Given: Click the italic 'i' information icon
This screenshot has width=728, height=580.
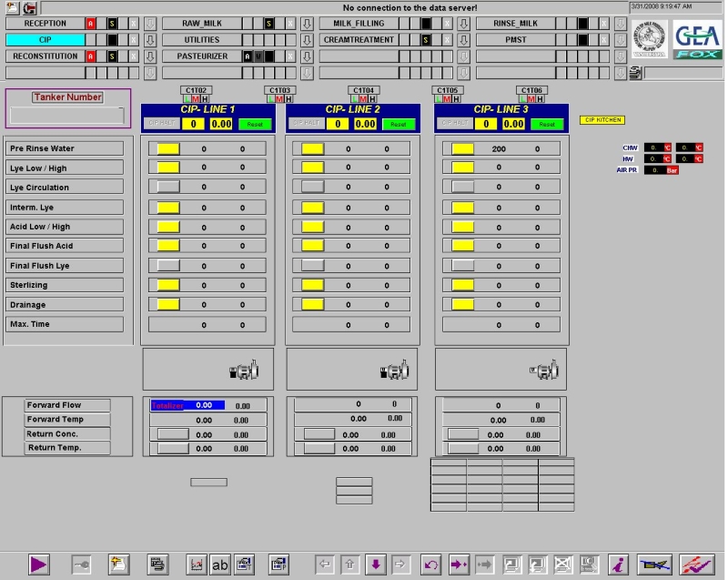Looking at the screenshot, I should coord(618,565).
